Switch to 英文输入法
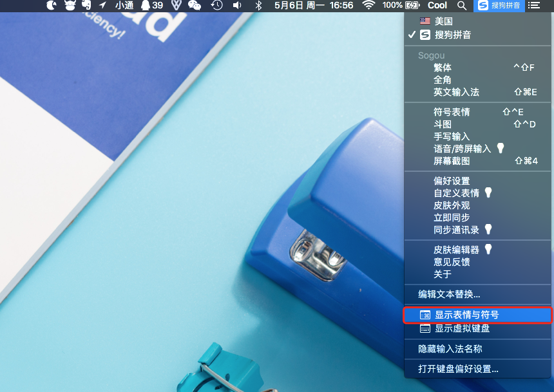Viewport: 554px width, 392px height. [478, 92]
